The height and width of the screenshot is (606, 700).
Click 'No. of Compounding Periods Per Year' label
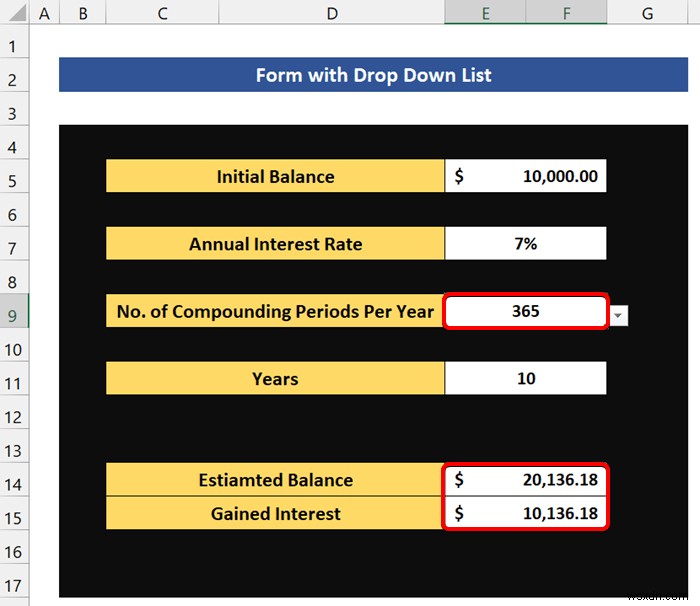(275, 311)
